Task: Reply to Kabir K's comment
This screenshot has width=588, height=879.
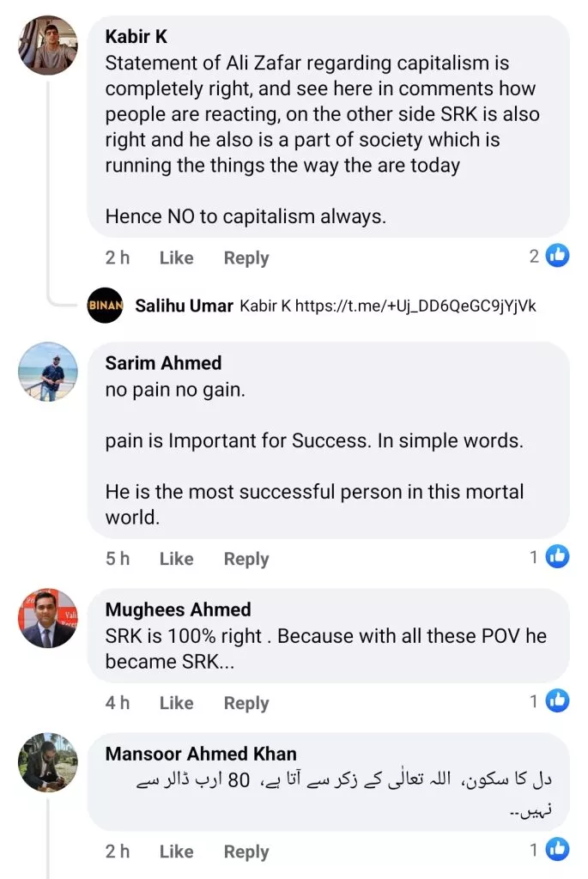Action: coord(246,258)
